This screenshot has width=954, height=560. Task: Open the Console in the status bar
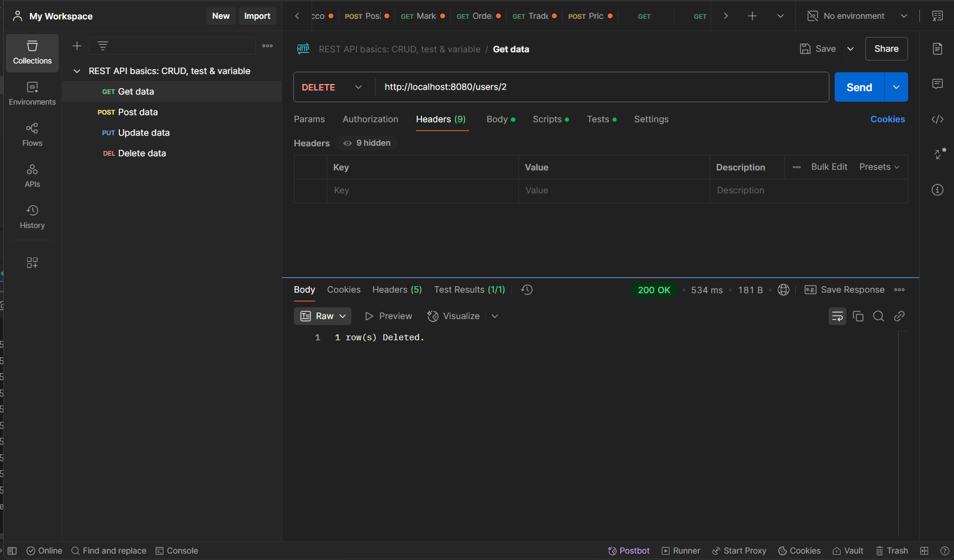[x=176, y=551]
